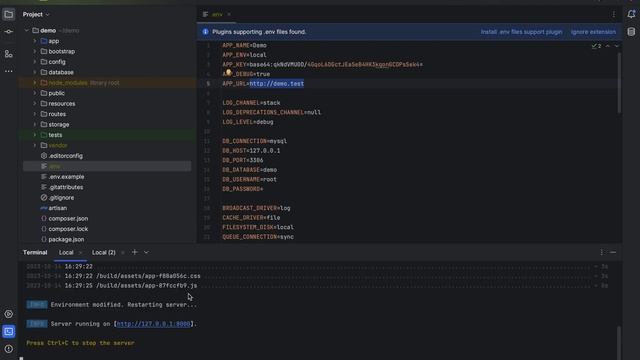
Task: Expand the tests folder
Action: click(35, 135)
